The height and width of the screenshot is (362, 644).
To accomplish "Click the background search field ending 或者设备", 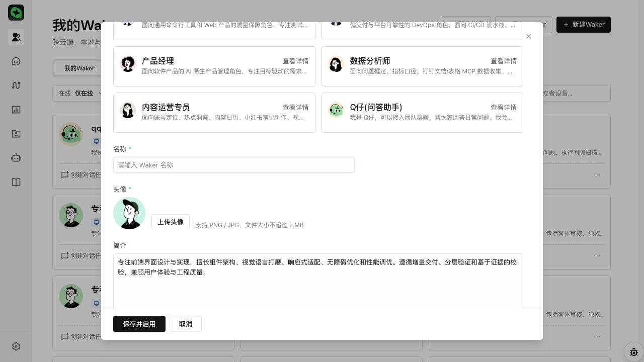I will click(x=577, y=94).
